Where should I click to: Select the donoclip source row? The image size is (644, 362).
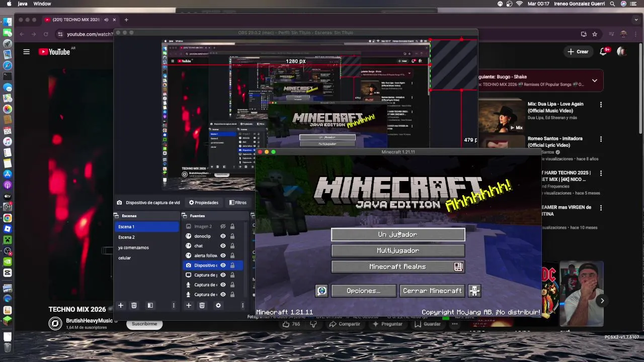click(x=212, y=236)
